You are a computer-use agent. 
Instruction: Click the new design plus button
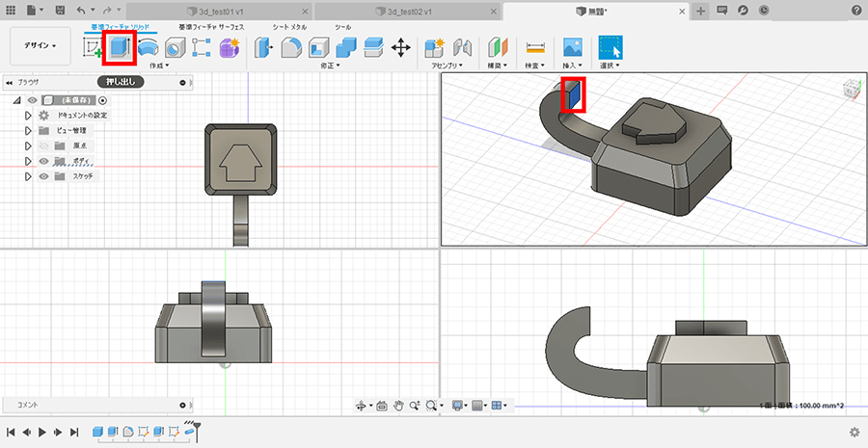(701, 10)
